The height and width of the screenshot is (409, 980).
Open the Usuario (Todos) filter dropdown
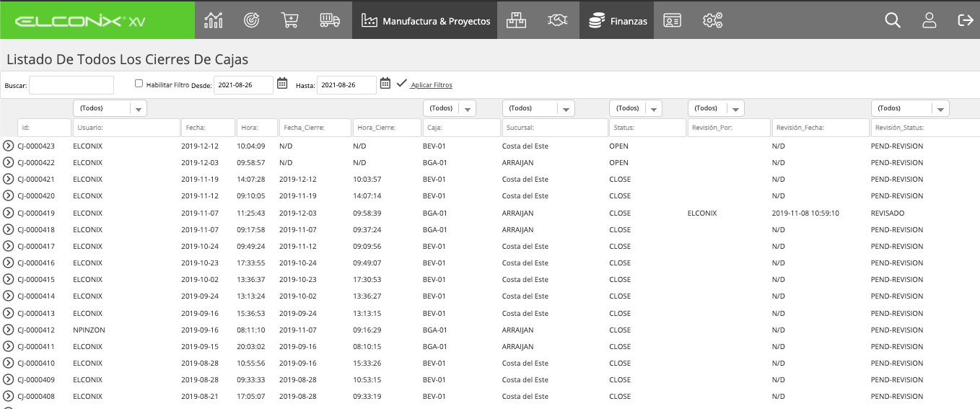coord(110,108)
